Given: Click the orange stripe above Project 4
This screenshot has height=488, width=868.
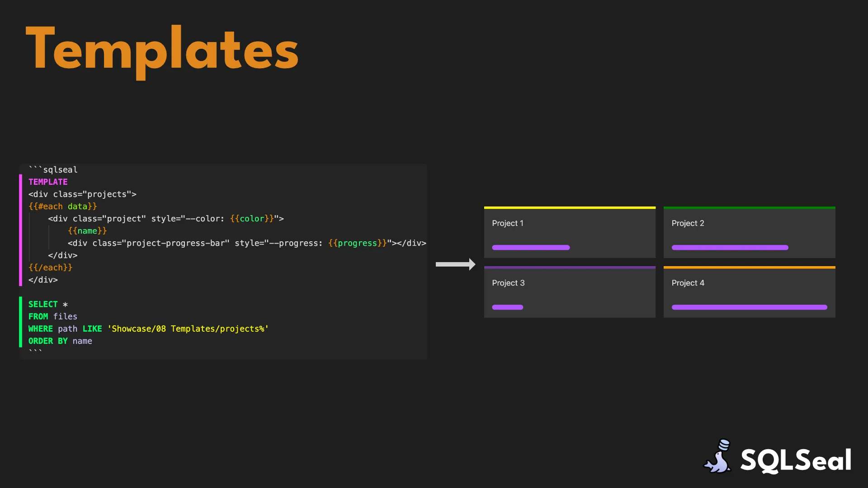Looking at the screenshot, I should (749, 267).
